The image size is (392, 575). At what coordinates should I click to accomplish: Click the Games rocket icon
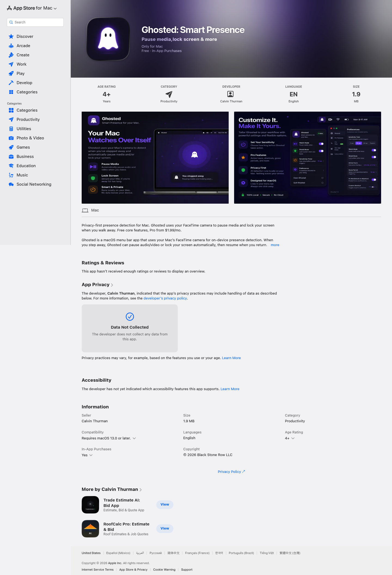(x=11, y=147)
